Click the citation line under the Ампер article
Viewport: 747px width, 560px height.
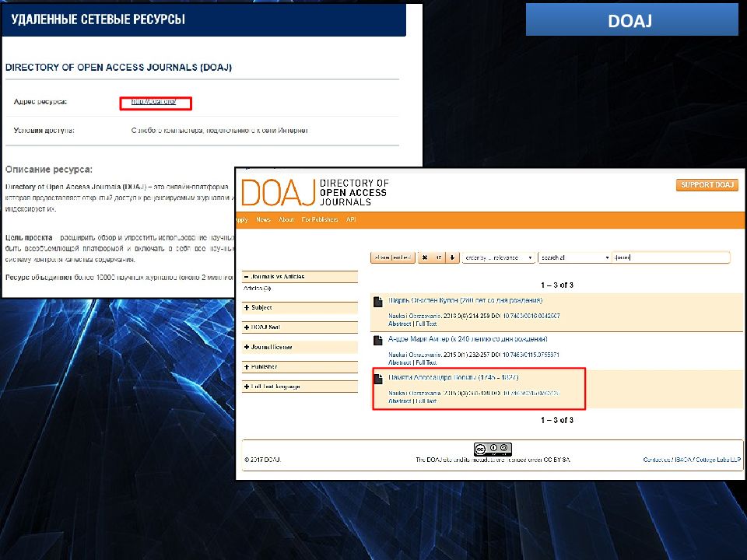tap(474, 355)
